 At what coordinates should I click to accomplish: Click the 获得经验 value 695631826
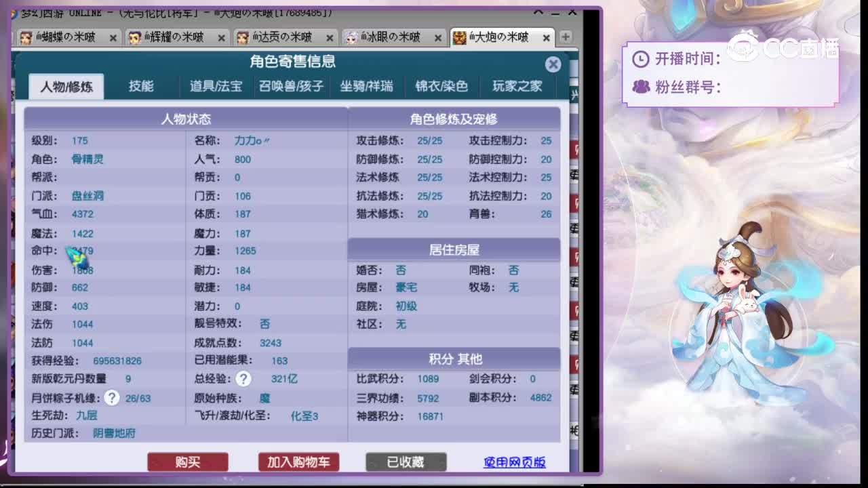[x=117, y=361]
